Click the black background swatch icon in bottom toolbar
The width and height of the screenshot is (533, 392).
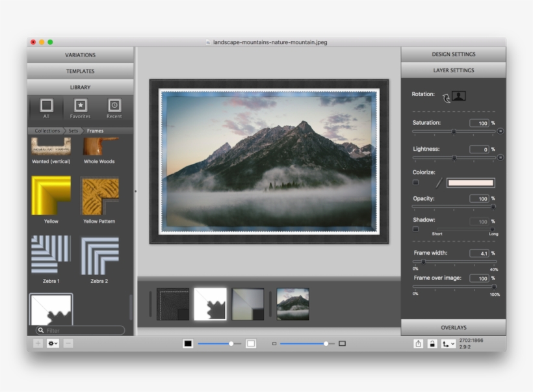coord(188,344)
